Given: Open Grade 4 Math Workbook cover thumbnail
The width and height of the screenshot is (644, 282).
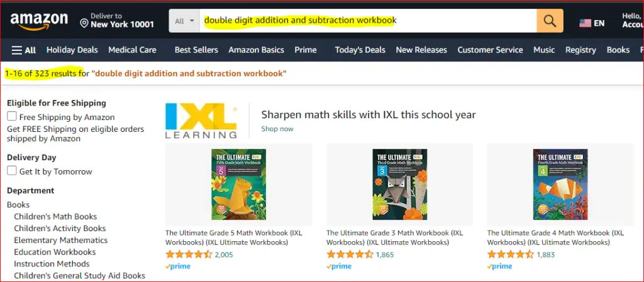Looking at the screenshot, I should coord(560,184).
